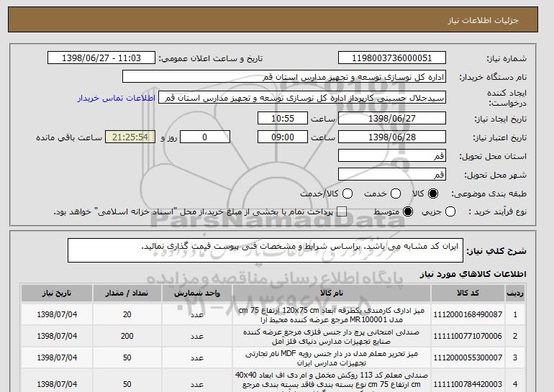Click the date 1398/07/04 in row 2
The height and width of the screenshot is (392, 554).
pyautogui.click(x=57, y=336)
